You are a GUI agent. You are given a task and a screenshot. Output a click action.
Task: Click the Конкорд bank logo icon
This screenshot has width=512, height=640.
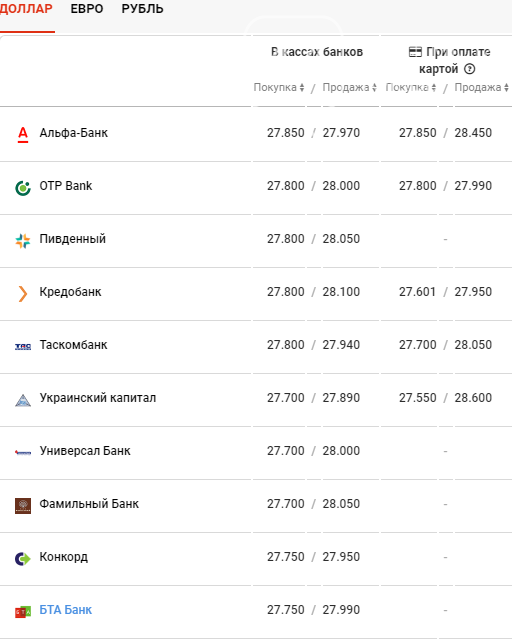click(23, 558)
